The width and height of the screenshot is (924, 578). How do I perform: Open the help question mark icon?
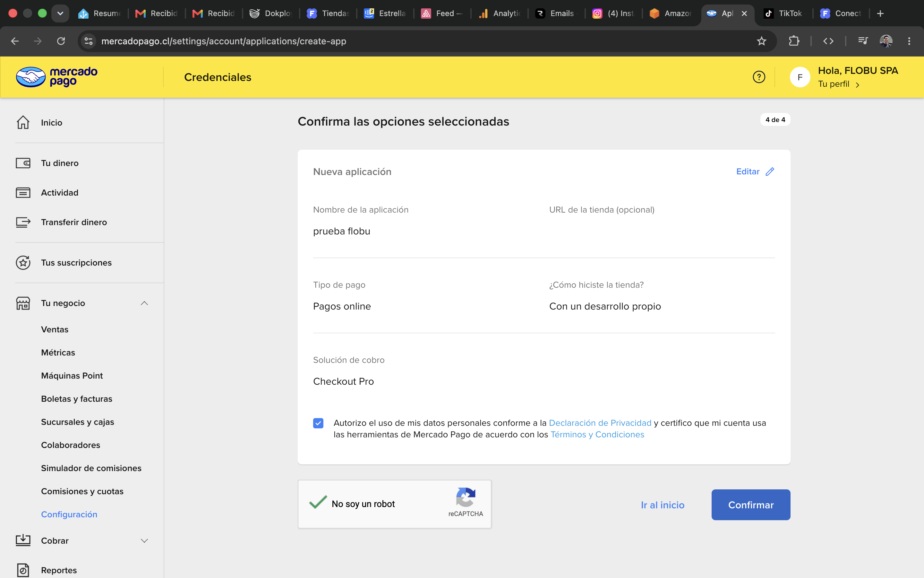pyautogui.click(x=759, y=77)
